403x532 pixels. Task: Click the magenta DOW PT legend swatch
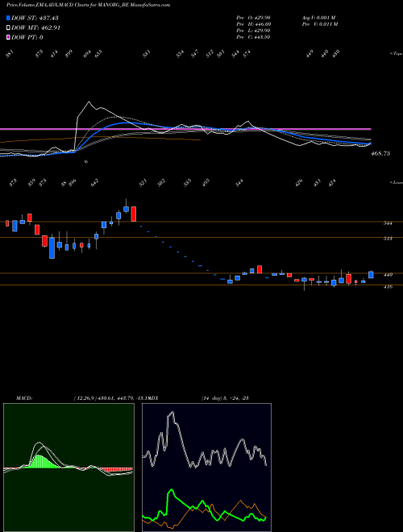click(8, 37)
